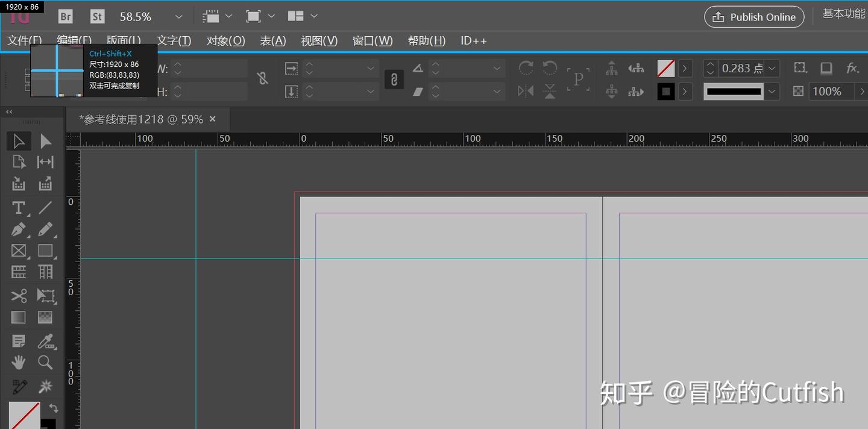The height and width of the screenshot is (429, 868).
Task: Open the stroke weight dropdown arrow
Action: [772, 67]
